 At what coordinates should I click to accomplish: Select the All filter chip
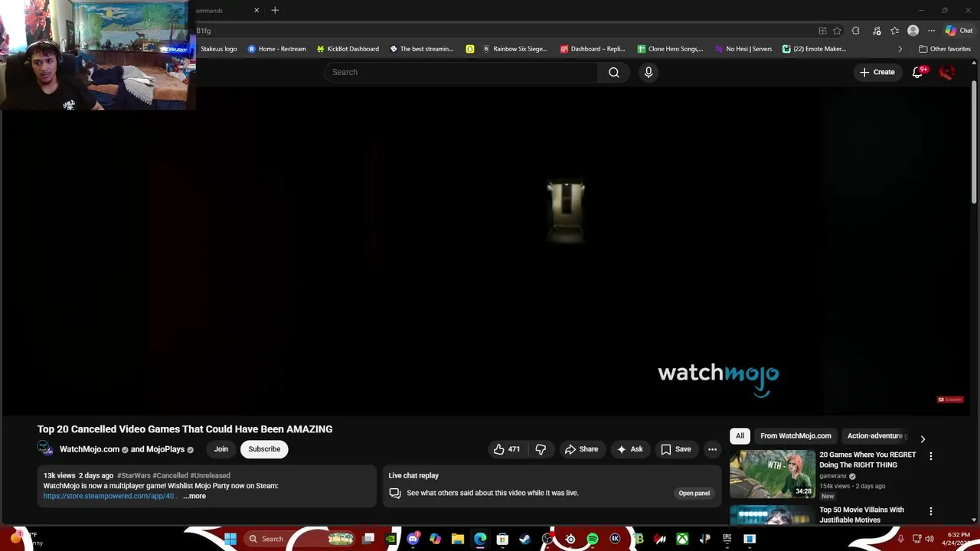click(740, 435)
